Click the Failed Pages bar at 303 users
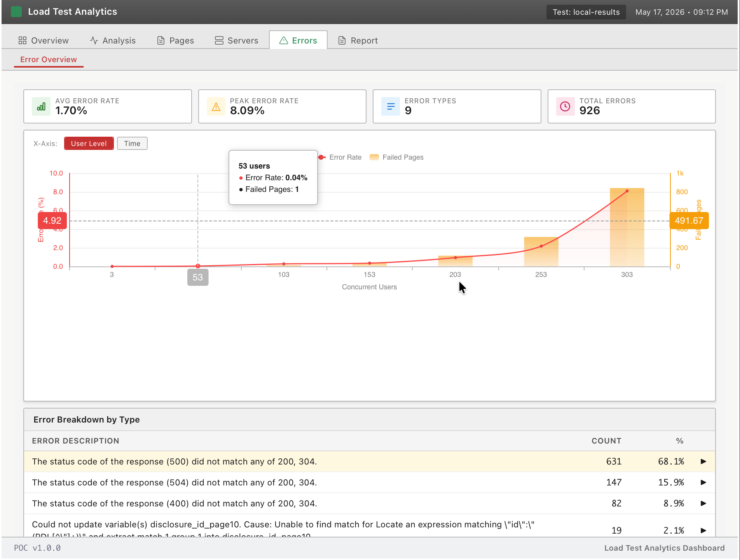740x560 pixels. click(x=627, y=227)
